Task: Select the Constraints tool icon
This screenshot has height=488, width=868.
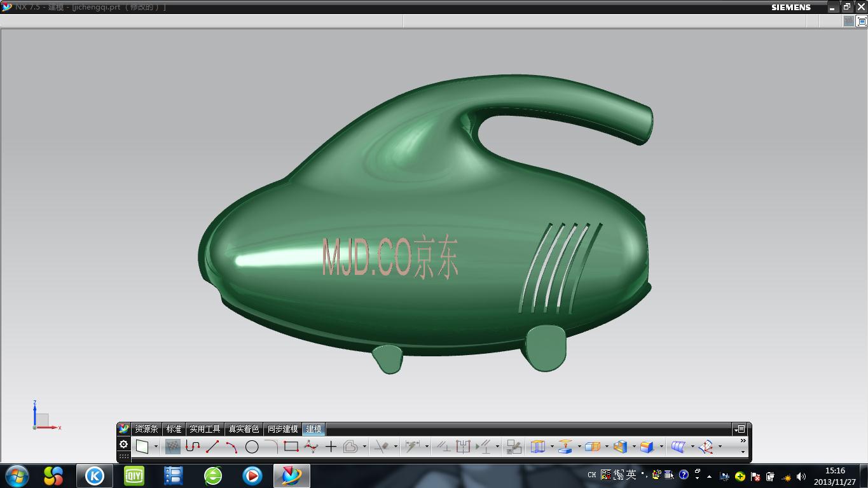Action: point(443,447)
